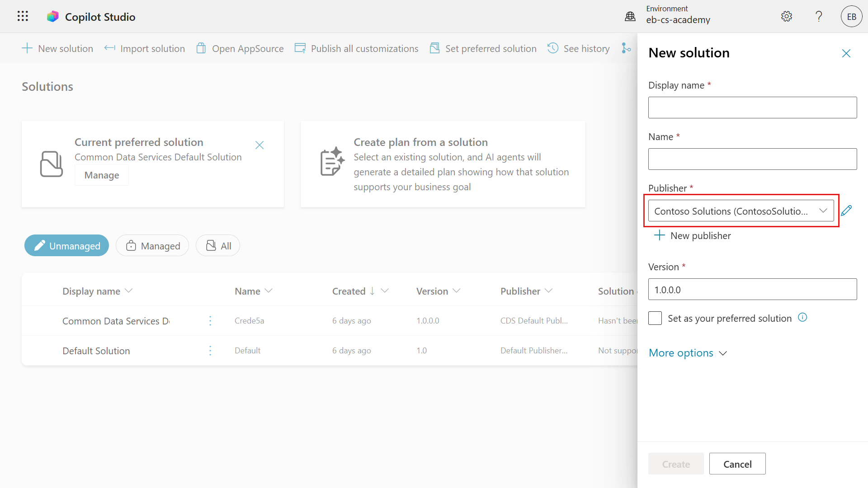Open Create plan from a solution card

point(443,164)
